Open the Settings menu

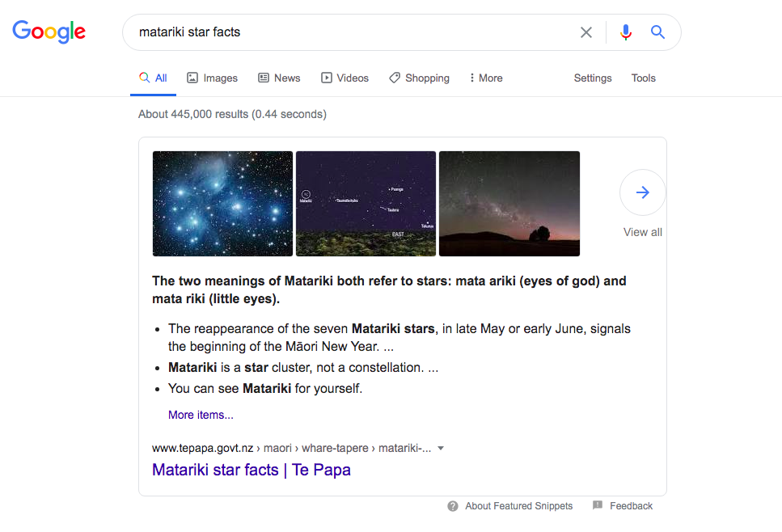click(x=593, y=78)
